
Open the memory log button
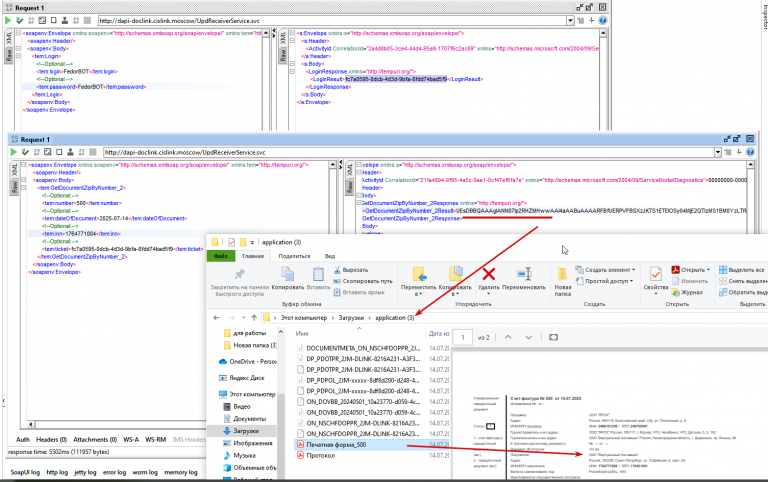pyautogui.click(x=181, y=472)
